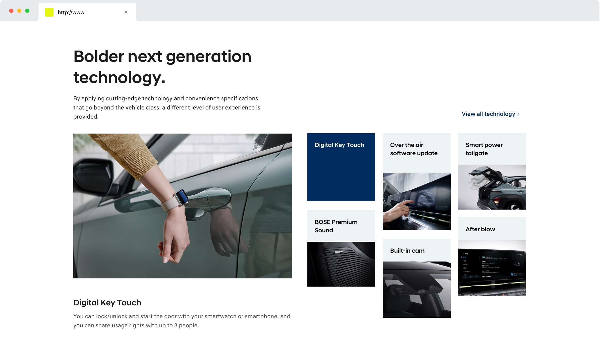
Task: Click the browser tab favicon icon
Action: tap(49, 12)
